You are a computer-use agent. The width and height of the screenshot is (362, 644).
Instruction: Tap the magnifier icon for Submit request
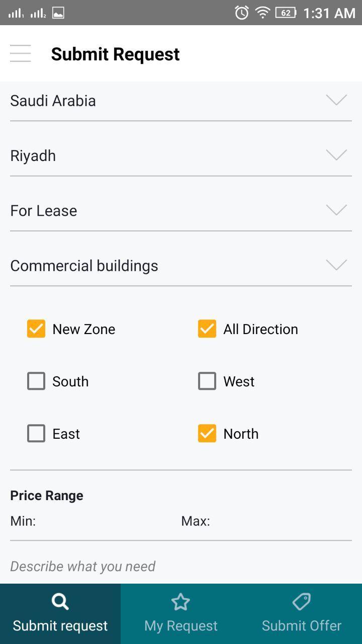click(60, 601)
